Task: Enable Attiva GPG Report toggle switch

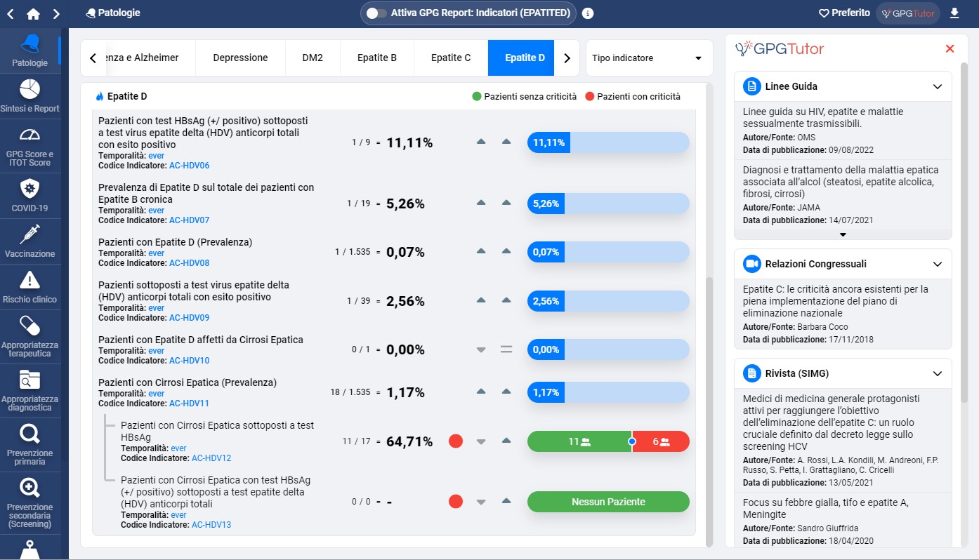Action: (376, 13)
